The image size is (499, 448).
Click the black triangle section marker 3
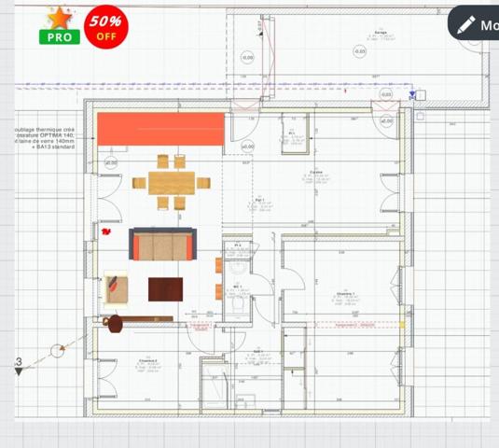pos(19,371)
